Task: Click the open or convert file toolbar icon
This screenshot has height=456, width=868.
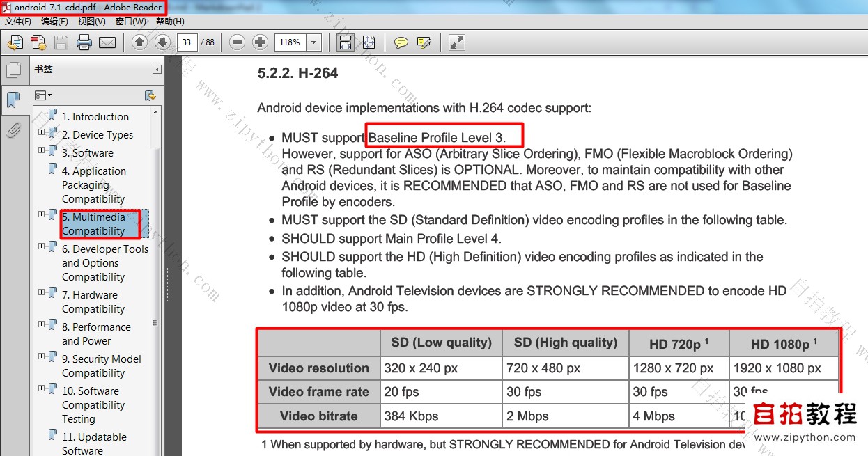Action: click(x=15, y=42)
